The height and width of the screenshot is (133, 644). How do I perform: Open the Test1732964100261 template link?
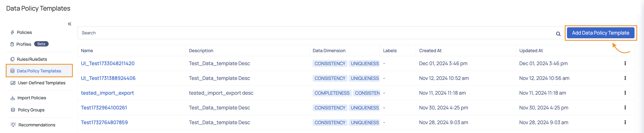(104, 107)
